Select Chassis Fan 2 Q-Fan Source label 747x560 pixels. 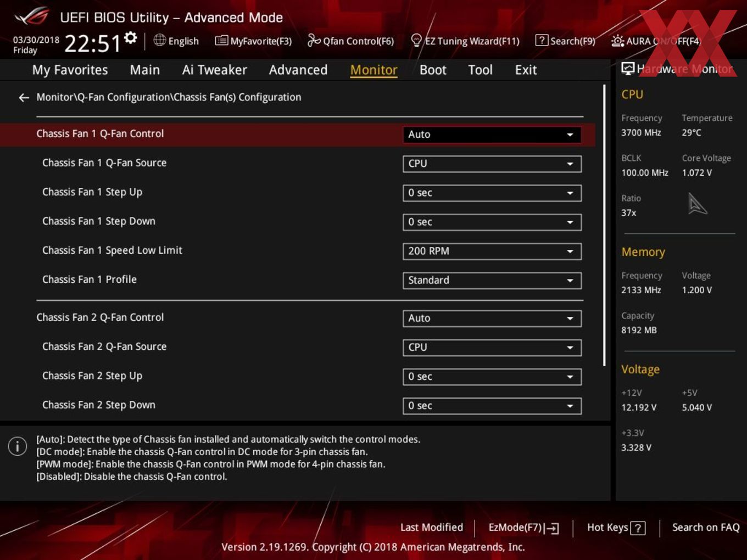pos(104,346)
